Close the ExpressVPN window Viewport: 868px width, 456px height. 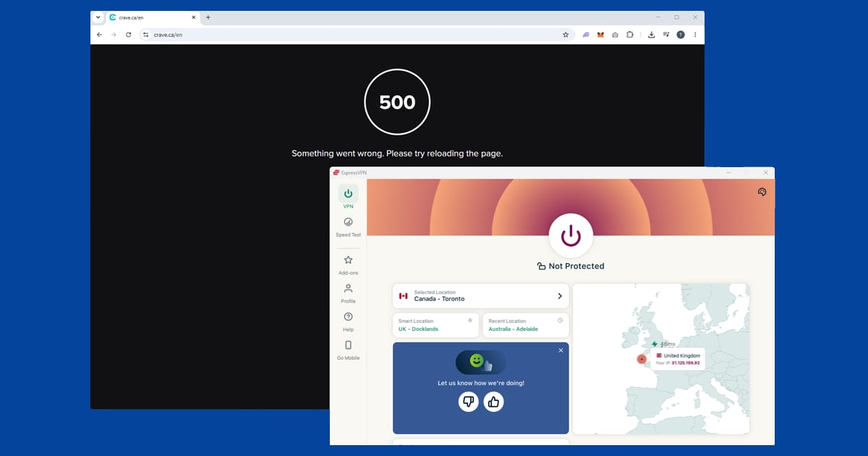(x=766, y=173)
